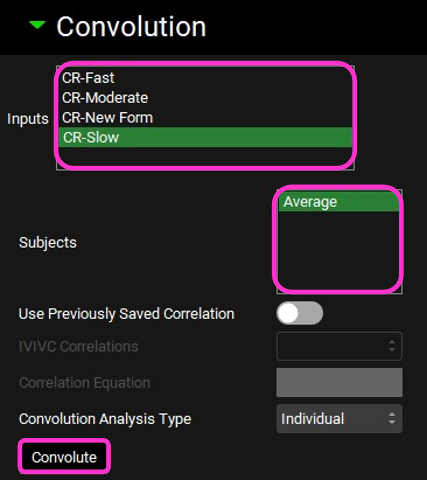Click arrows on Individual analysis type selector
The height and width of the screenshot is (480, 427).
click(x=392, y=419)
